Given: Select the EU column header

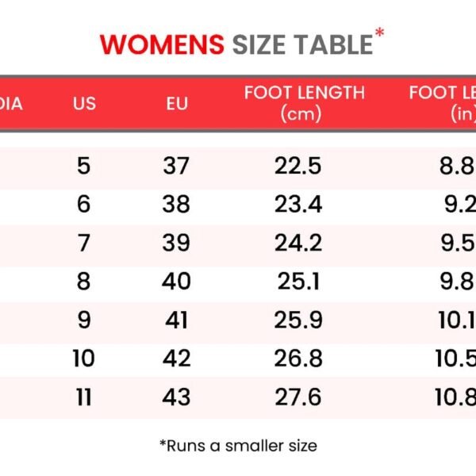Looking at the screenshot, I should point(177,103).
